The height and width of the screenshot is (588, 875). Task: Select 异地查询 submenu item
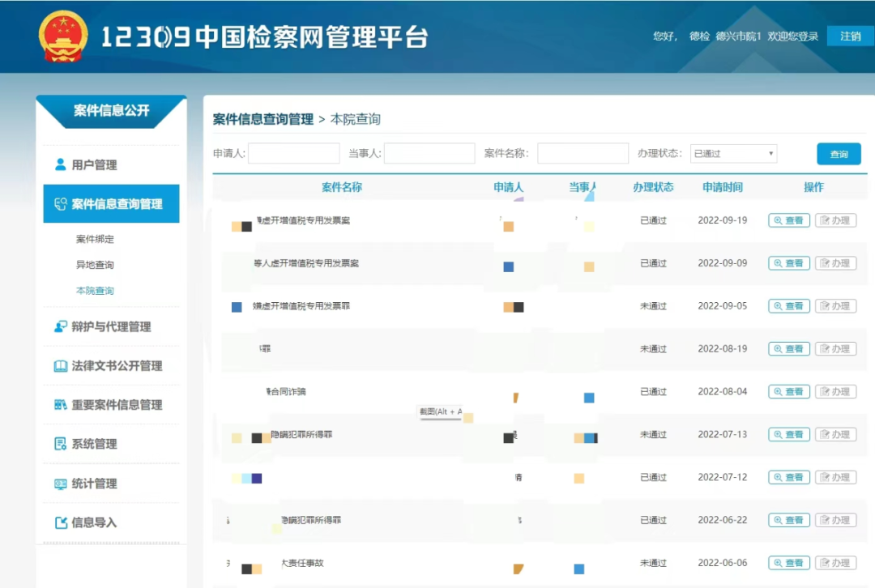click(x=95, y=265)
